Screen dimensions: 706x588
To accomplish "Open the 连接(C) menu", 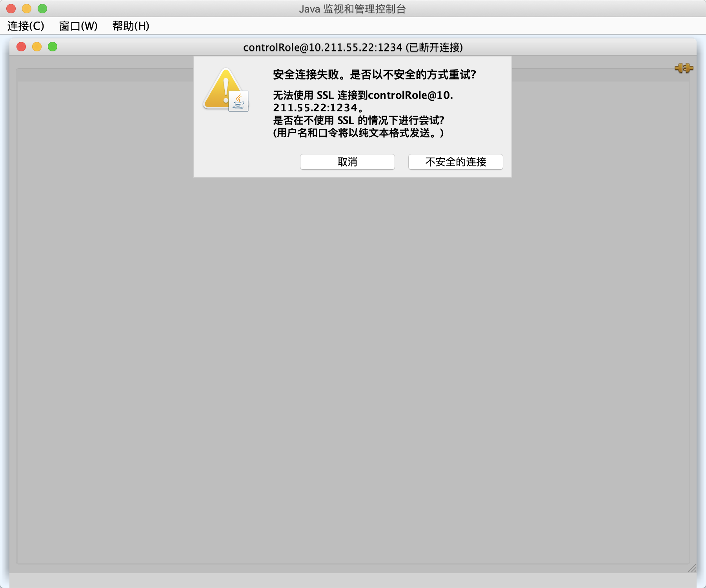I will pyautogui.click(x=26, y=26).
